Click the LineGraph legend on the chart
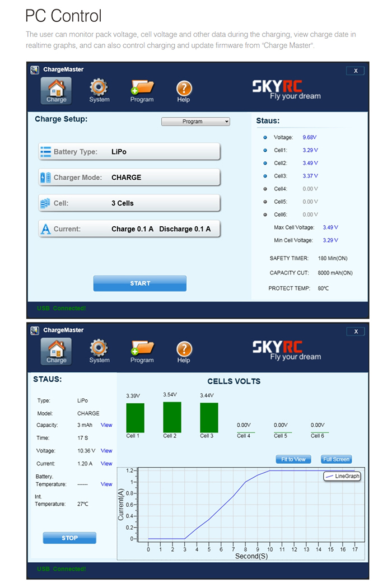392x588 pixels. (342, 476)
